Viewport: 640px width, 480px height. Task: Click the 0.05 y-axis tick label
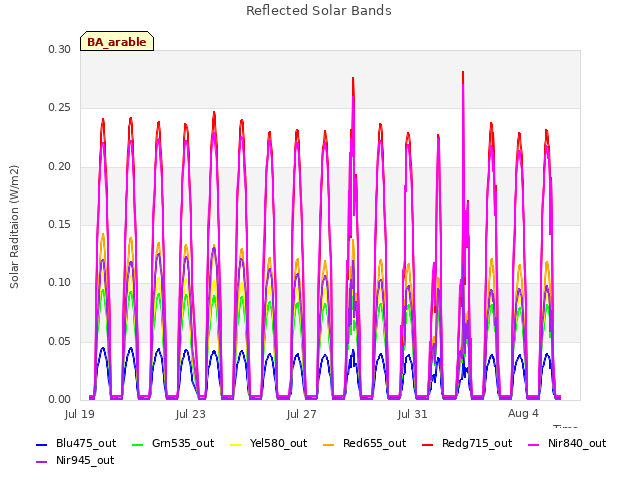click(60, 341)
